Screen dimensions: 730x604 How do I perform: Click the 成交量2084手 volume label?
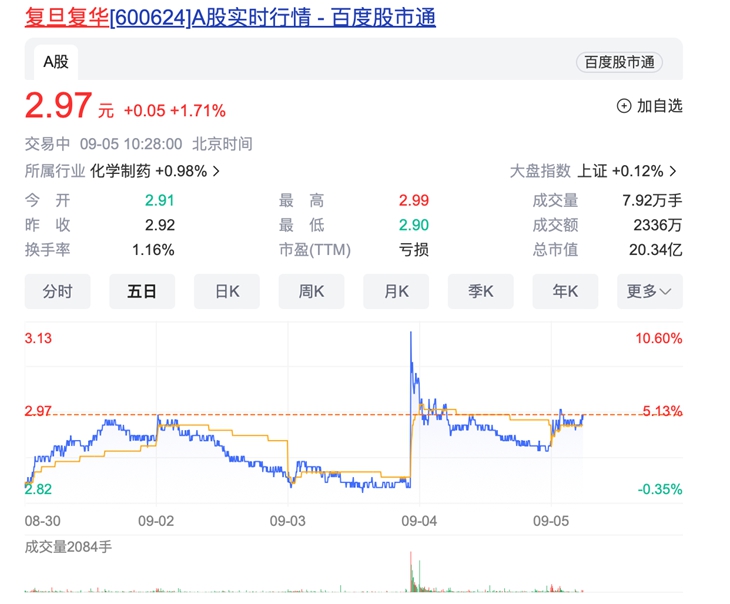[68, 547]
